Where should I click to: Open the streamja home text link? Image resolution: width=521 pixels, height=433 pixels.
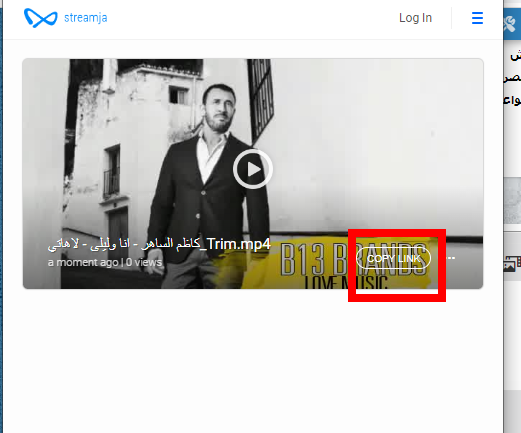click(x=86, y=18)
